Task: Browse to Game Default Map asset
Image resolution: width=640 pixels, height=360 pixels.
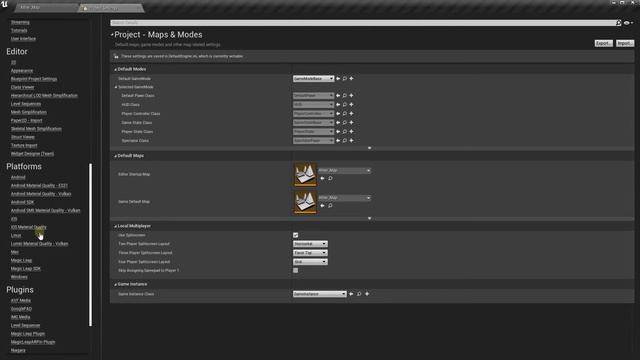Action: point(330,206)
